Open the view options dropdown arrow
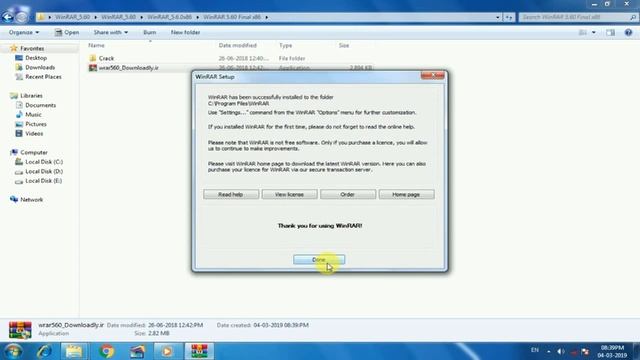Screen dimensions: 640x360 (x=594, y=32)
